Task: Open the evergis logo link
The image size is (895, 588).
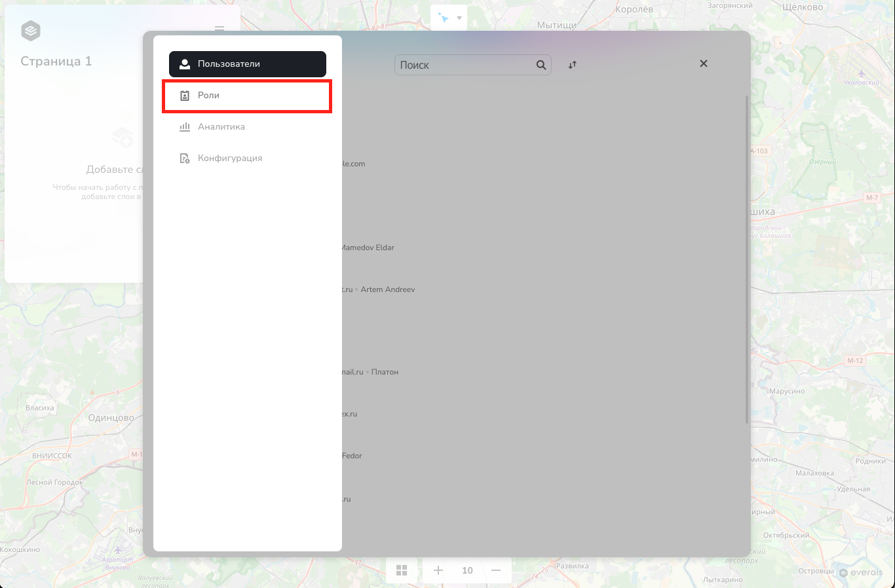Action: point(861,572)
